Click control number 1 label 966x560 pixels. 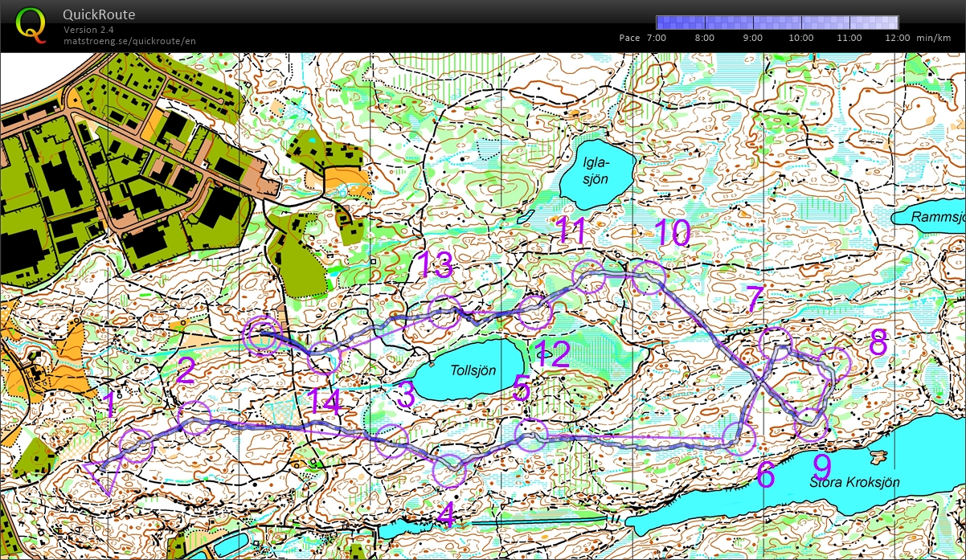point(111,407)
